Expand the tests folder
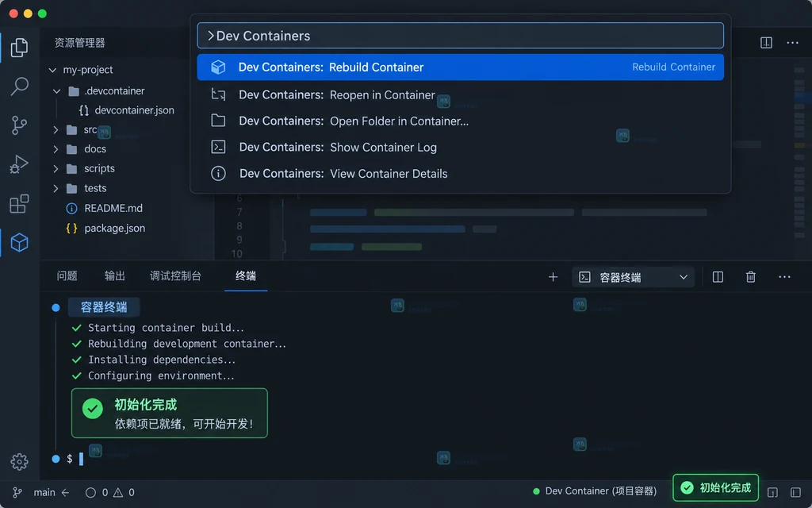Viewport: 812px width, 508px height. coord(56,188)
